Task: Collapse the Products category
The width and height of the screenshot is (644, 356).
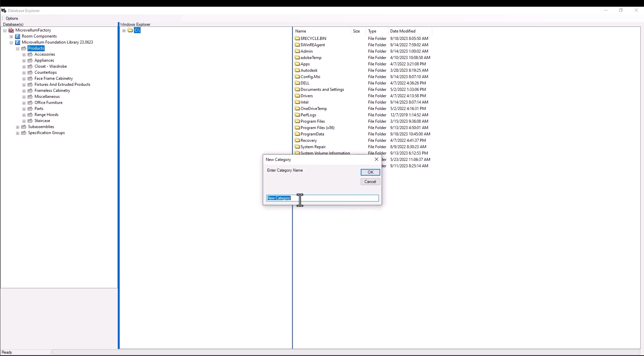Action: click(x=17, y=48)
